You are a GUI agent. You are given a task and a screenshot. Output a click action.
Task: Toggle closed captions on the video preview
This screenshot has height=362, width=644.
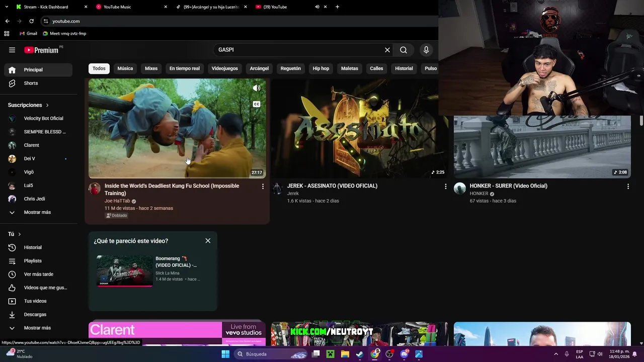coord(257,104)
